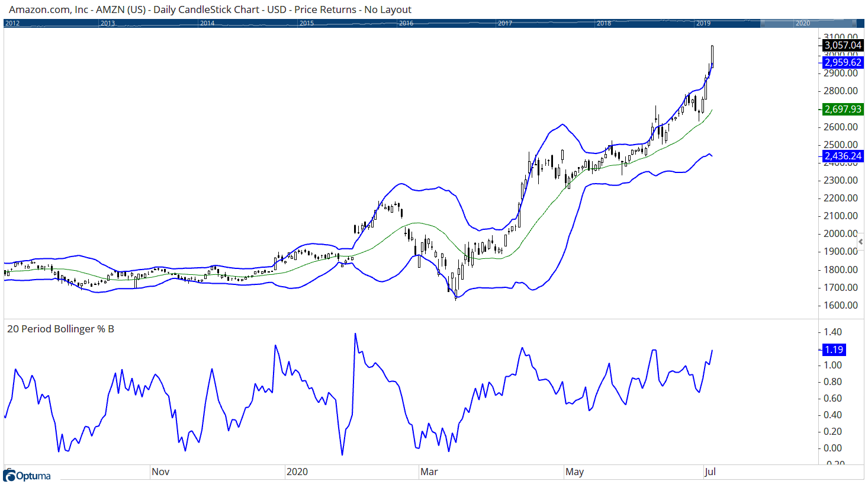The image size is (868, 484).
Task: Click the 'Mar' date axis label
Action: [x=429, y=472]
